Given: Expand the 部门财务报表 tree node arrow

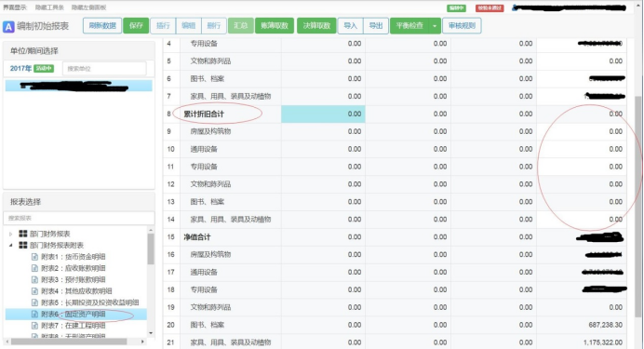Looking at the screenshot, I should 10,234.
